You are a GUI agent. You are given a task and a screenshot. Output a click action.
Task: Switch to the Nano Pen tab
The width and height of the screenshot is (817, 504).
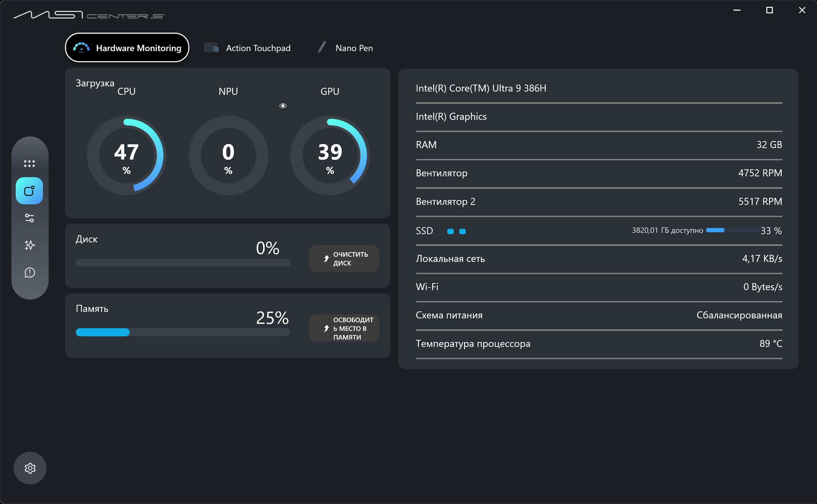pos(354,48)
